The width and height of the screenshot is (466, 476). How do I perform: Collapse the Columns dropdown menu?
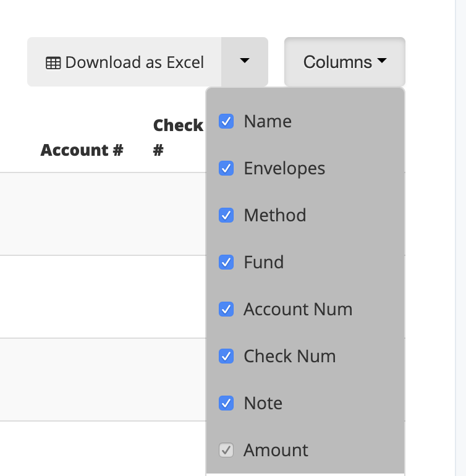(345, 62)
